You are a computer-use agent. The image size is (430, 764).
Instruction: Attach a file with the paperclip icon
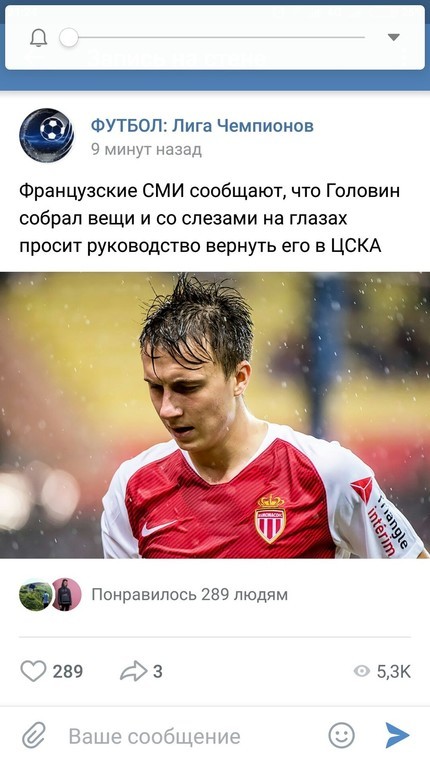(x=34, y=735)
